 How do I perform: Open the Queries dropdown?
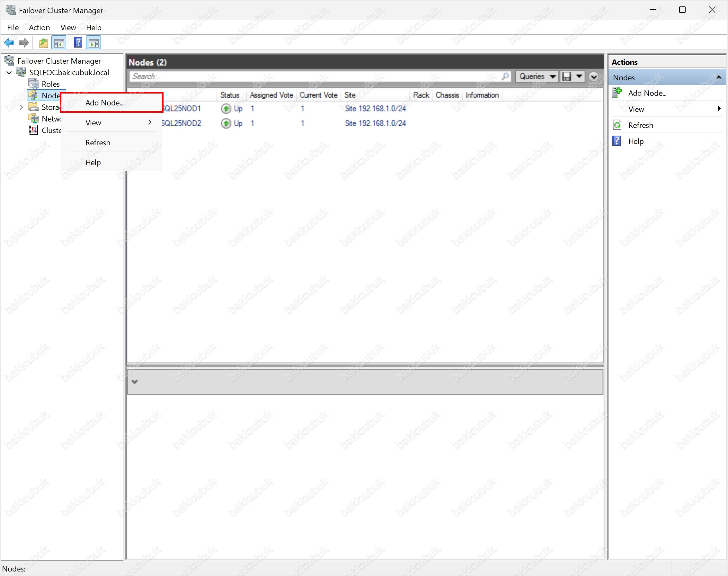pyautogui.click(x=537, y=76)
